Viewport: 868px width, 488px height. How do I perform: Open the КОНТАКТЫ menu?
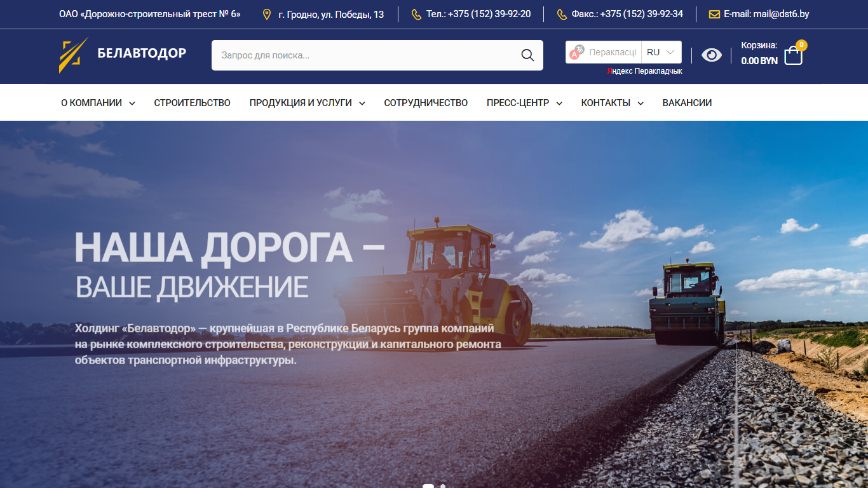pyautogui.click(x=606, y=103)
